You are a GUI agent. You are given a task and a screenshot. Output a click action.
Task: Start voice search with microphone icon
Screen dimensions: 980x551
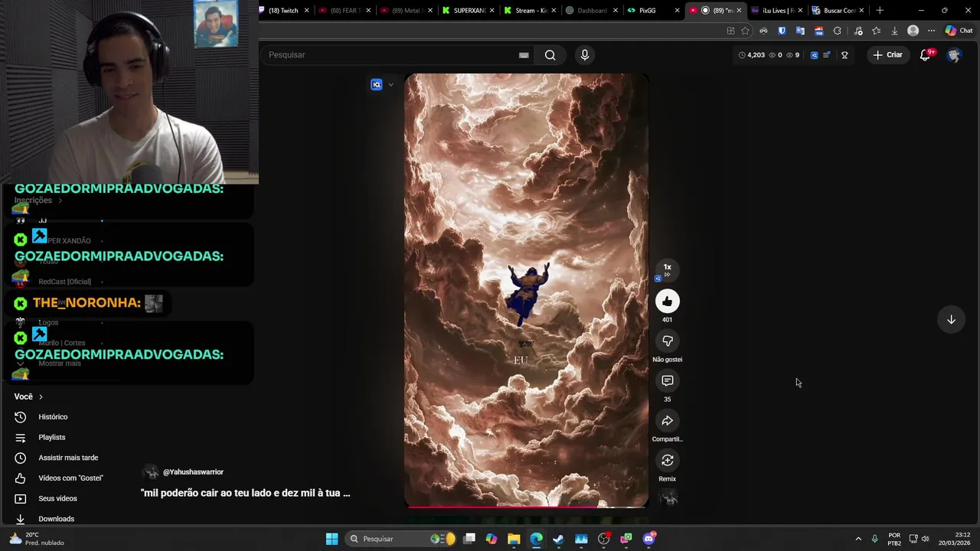(x=585, y=55)
